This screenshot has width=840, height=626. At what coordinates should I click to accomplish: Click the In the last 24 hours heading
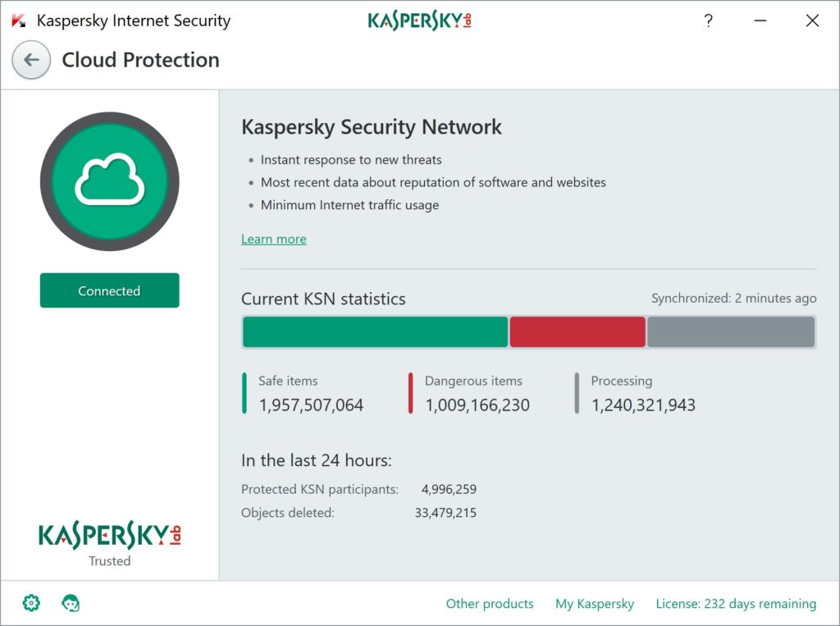317,460
